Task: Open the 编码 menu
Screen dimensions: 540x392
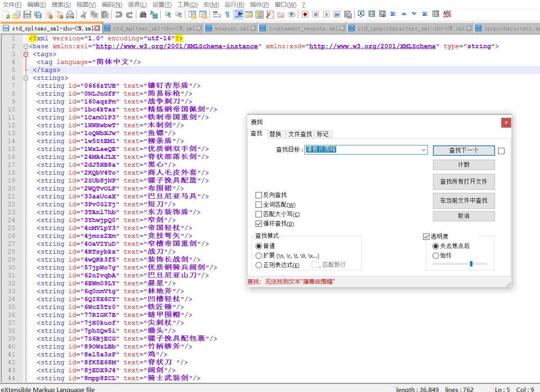Action: pos(112,5)
